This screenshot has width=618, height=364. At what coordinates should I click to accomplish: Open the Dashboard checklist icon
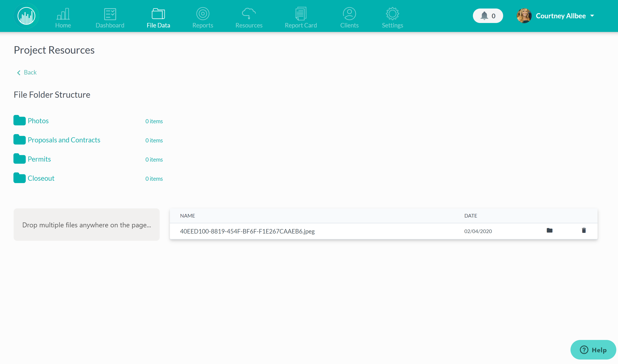[110, 14]
